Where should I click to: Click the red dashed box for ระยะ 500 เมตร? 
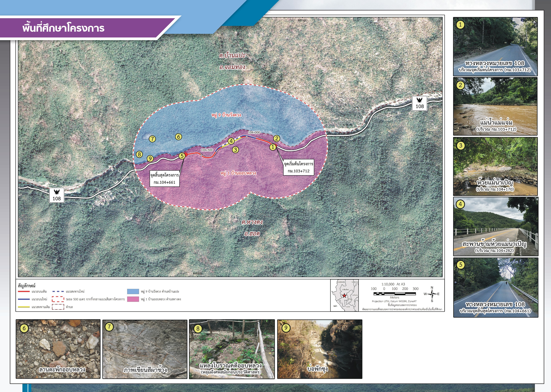58,299
